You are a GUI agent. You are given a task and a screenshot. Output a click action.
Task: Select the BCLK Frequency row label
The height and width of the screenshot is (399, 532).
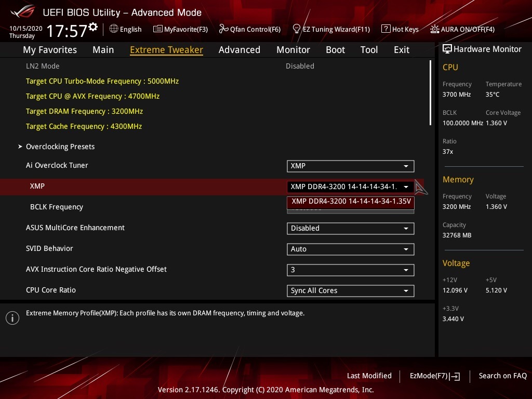coord(57,207)
